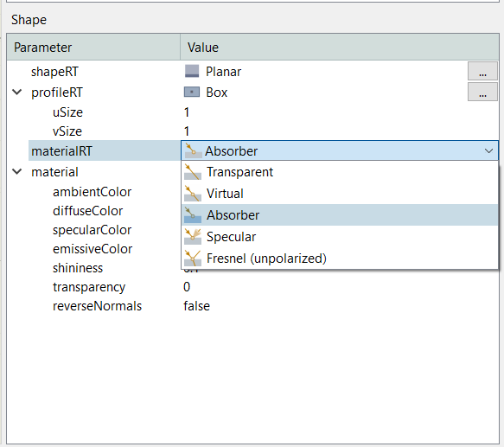Click the reverseNormals value false
The height and width of the screenshot is (447, 504).
[x=197, y=306]
